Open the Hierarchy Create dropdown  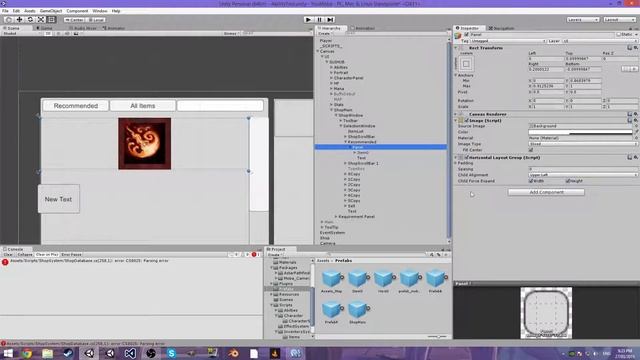pyautogui.click(x=324, y=33)
